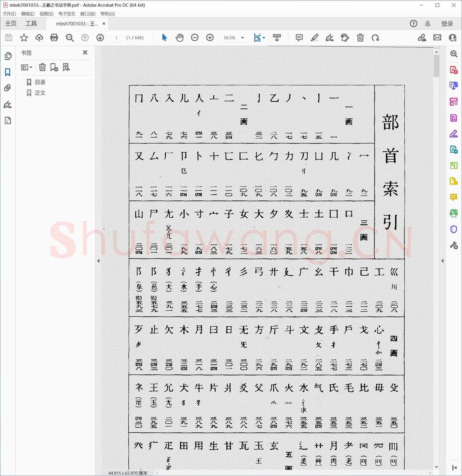Screen dimensions: 462x476
Task: Toggle the Attachments panel
Action: tap(8, 88)
